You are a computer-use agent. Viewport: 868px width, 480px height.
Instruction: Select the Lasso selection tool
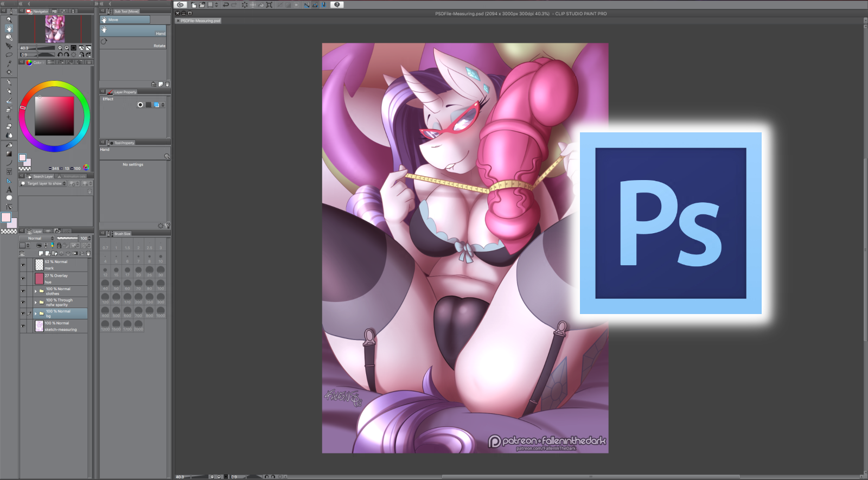[9, 55]
